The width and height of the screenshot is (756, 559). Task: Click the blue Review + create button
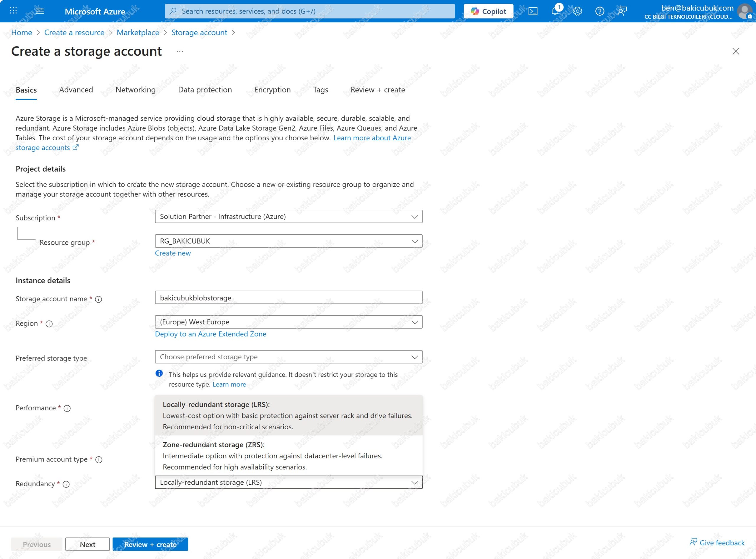150,544
